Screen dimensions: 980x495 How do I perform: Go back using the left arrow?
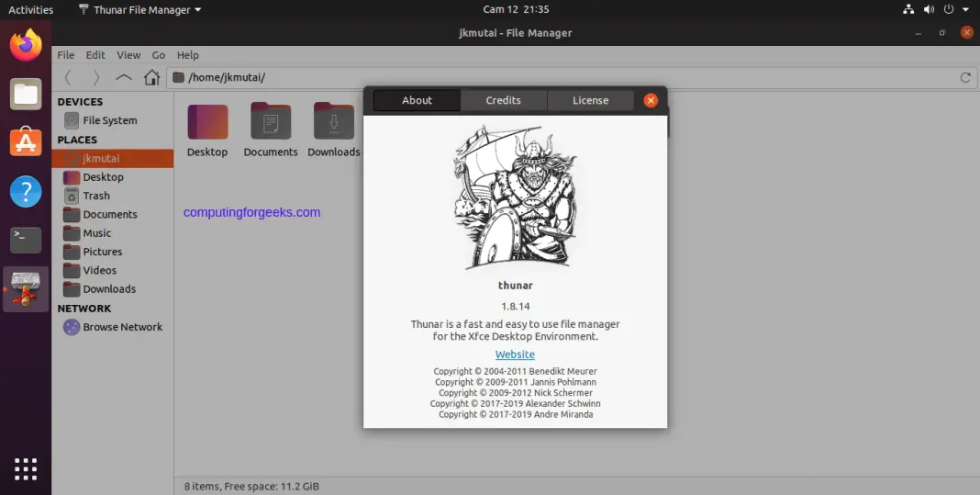68,78
